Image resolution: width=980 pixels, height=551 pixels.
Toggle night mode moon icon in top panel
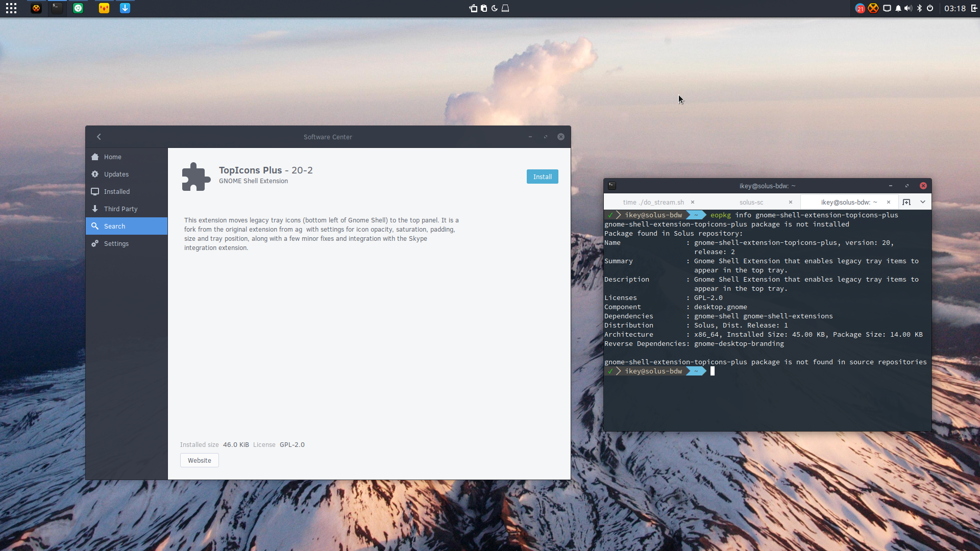click(x=494, y=8)
